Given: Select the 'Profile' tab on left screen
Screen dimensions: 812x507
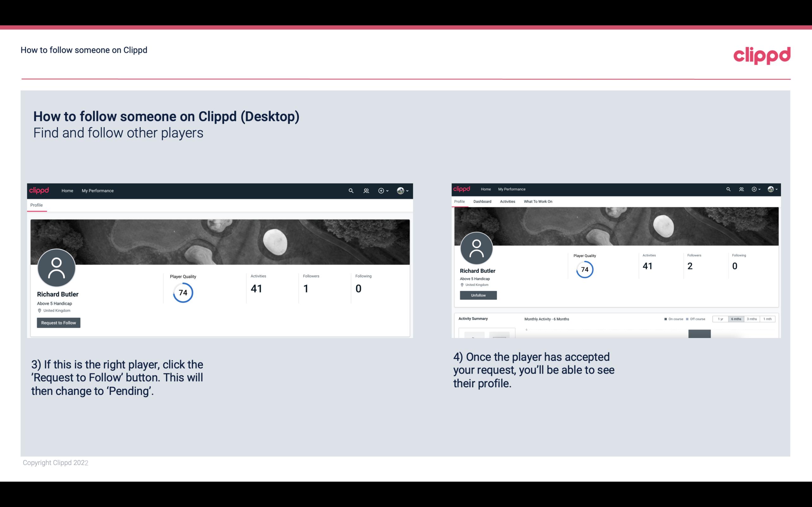Looking at the screenshot, I should point(36,205).
